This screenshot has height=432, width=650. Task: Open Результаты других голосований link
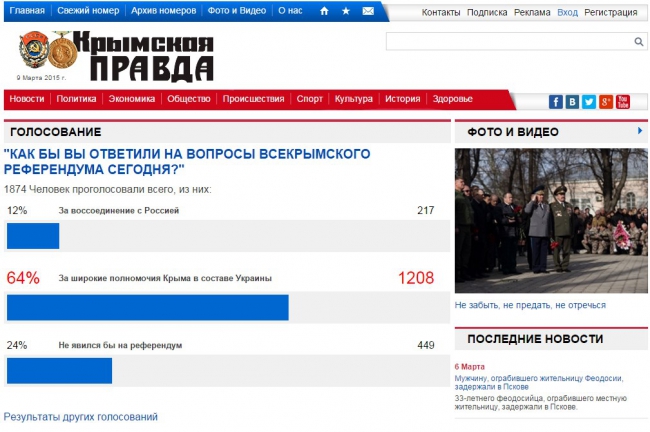(80, 417)
